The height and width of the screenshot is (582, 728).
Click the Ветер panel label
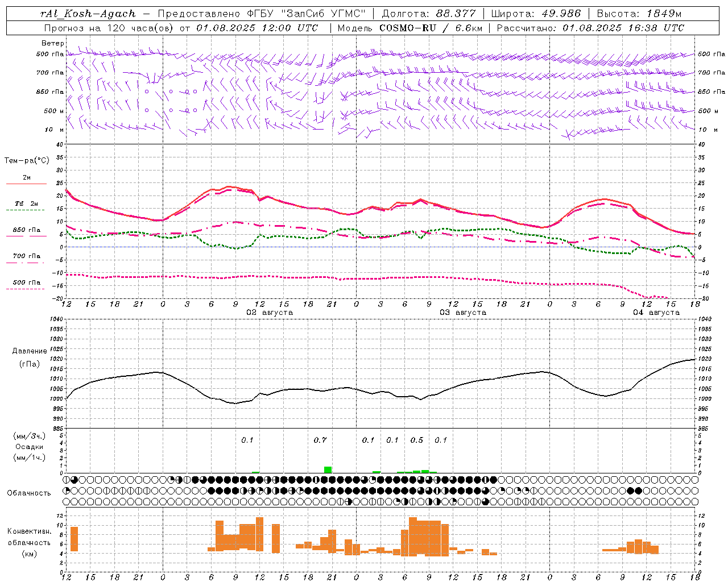pyautogui.click(x=53, y=43)
